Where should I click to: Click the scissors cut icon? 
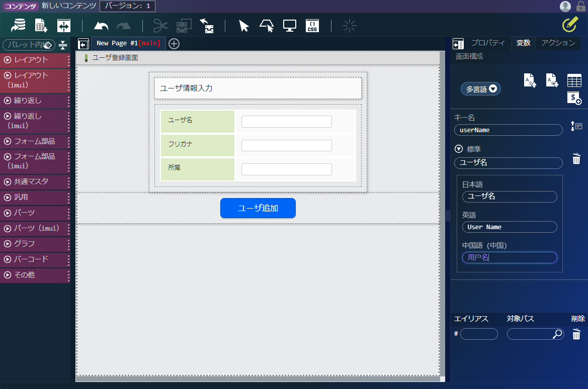(x=160, y=26)
